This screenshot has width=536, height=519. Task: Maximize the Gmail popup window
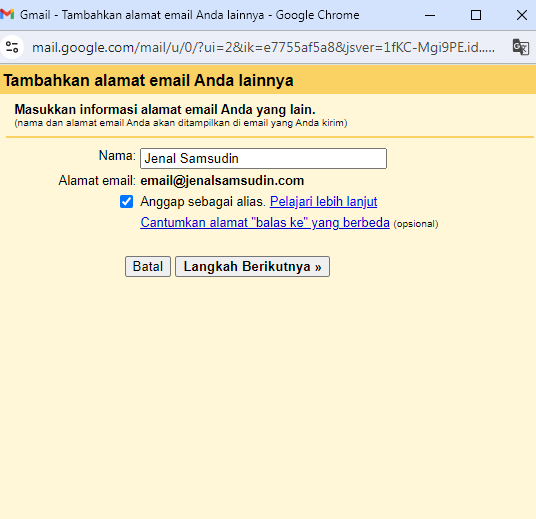point(476,15)
